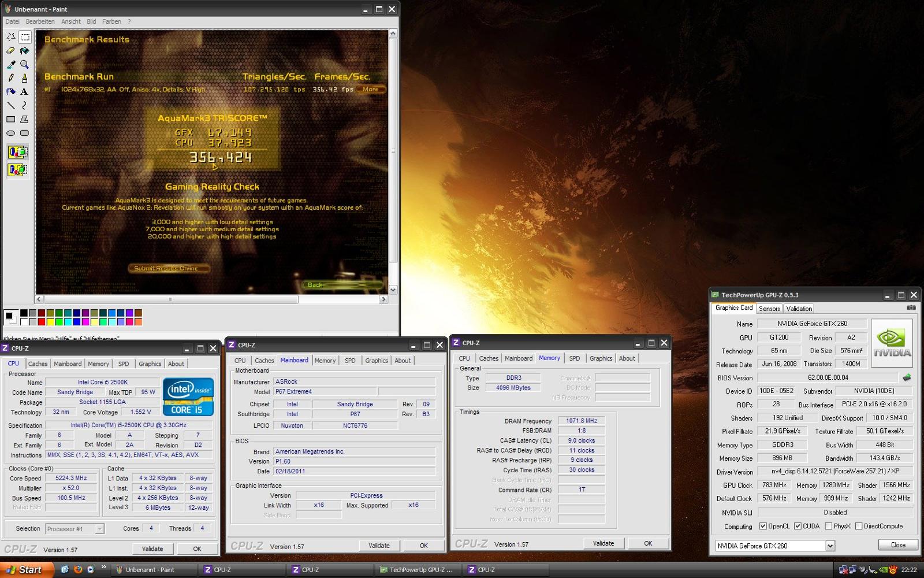This screenshot has height=578, width=924.
Task: Select the Text tool in Paint
Action: click(x=24, y=91)
